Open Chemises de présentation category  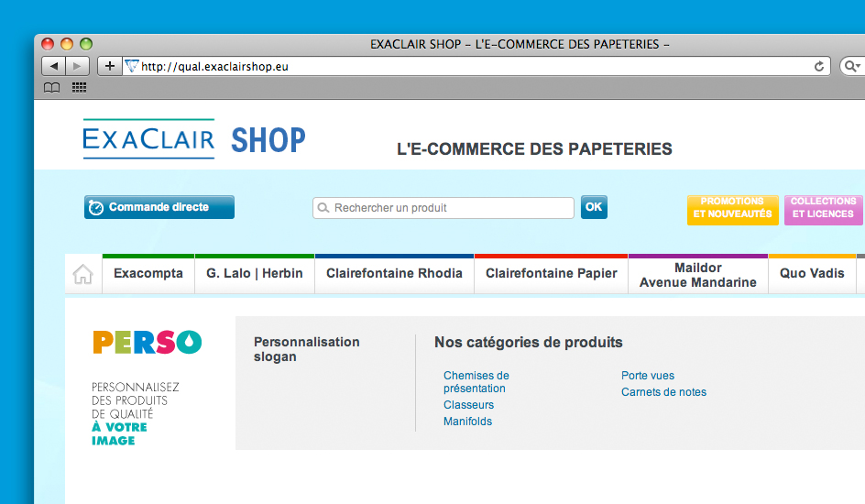click(476, 381)
